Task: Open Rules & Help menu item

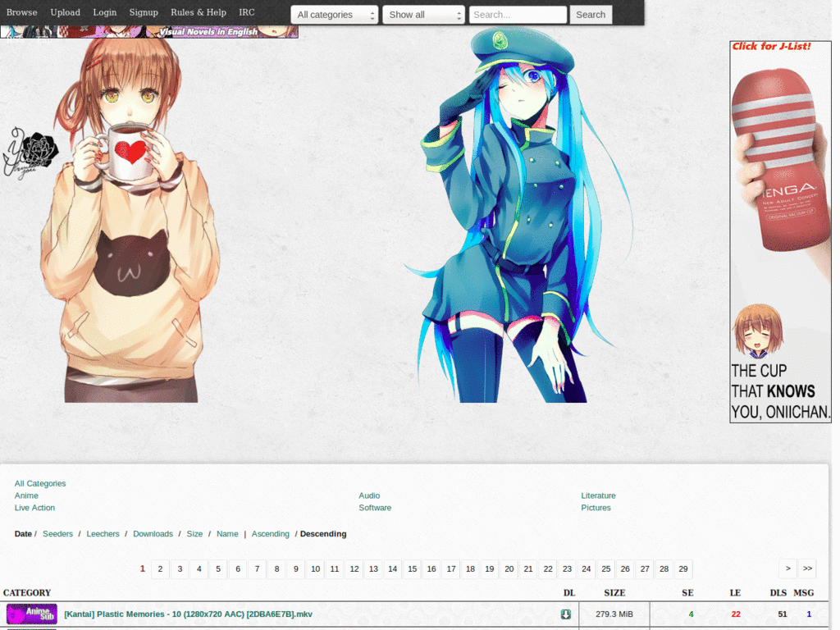Action: coord(199,12)
